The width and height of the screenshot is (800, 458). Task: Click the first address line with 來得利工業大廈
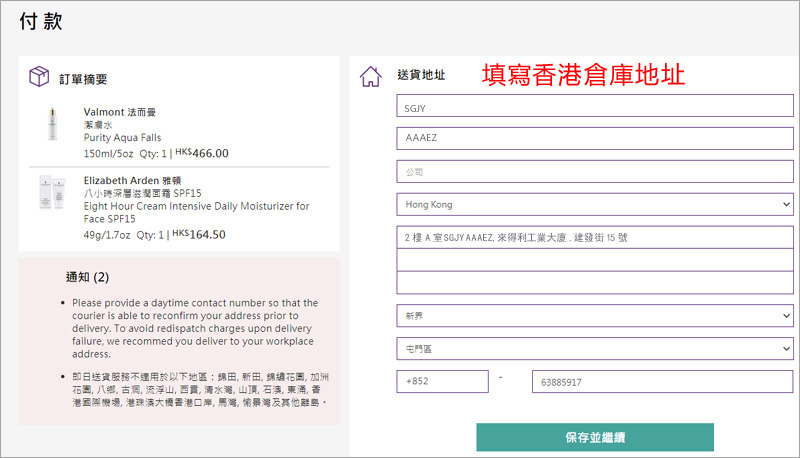594,238
